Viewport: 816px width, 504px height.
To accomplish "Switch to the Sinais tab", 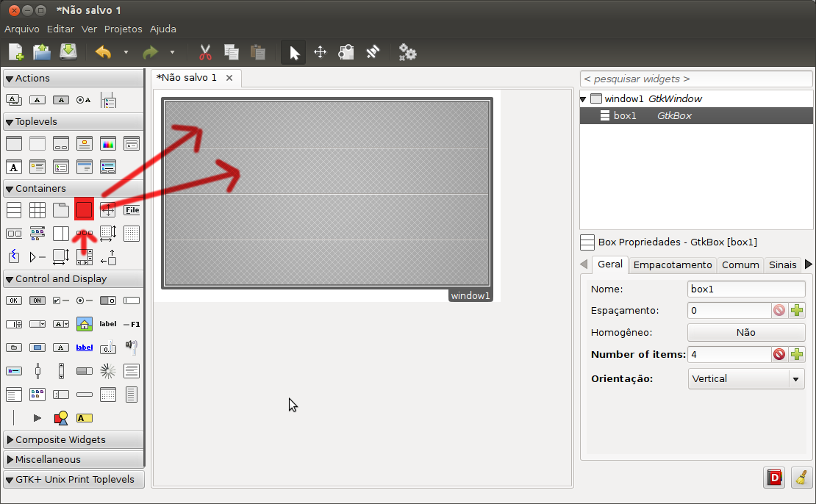I will (782, 264).
